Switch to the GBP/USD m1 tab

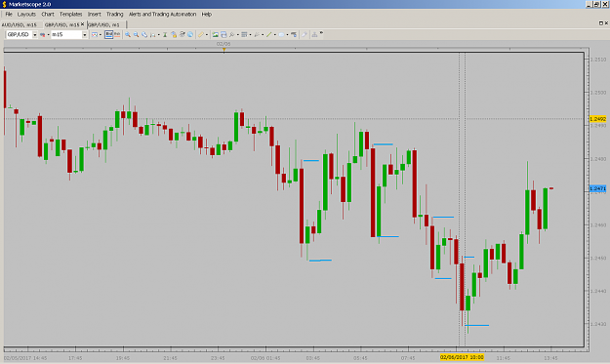[103, 24]
